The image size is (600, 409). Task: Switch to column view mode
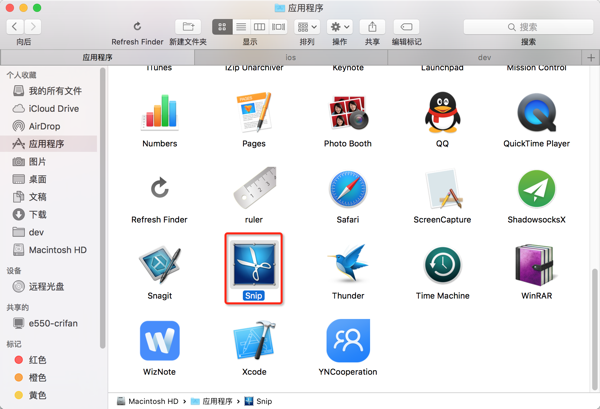tap(259, 27)
